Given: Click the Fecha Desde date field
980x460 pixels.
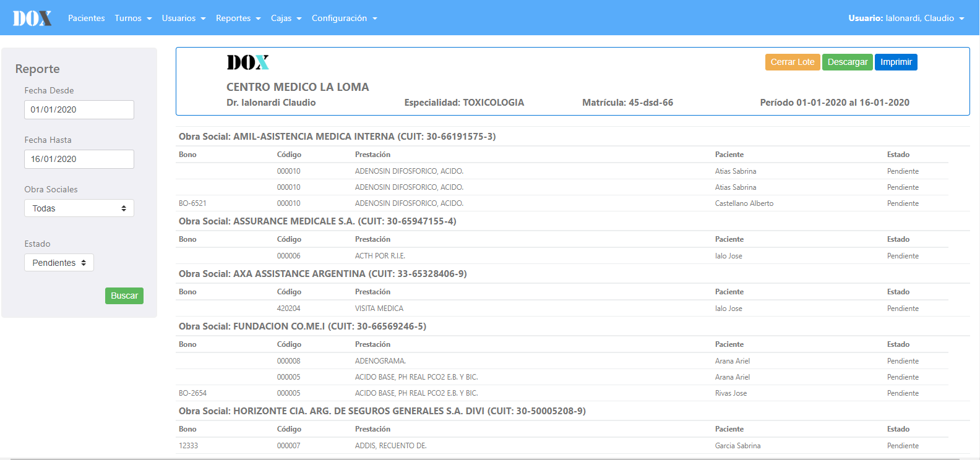Looking at the screenshot, I should click(79, 109).
